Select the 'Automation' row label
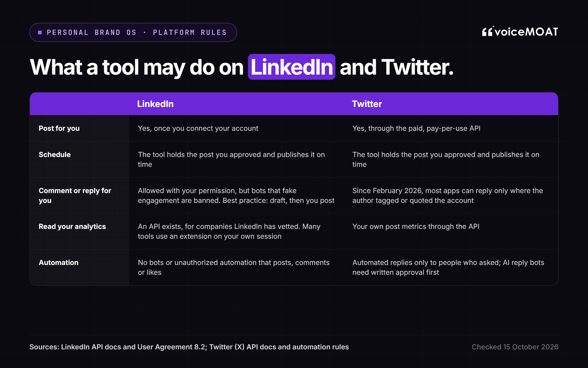Viewport: 588px width, 368px height. (x=59, y=263)
